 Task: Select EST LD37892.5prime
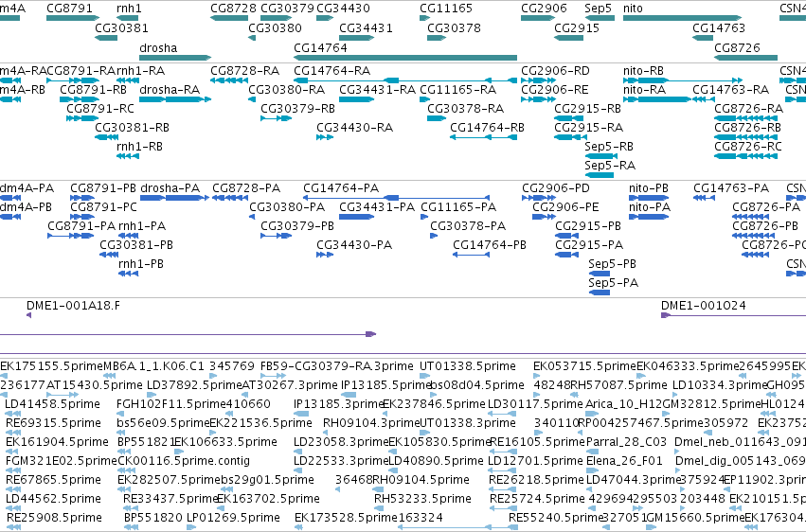pyautogui.click(x=194, y=385)
